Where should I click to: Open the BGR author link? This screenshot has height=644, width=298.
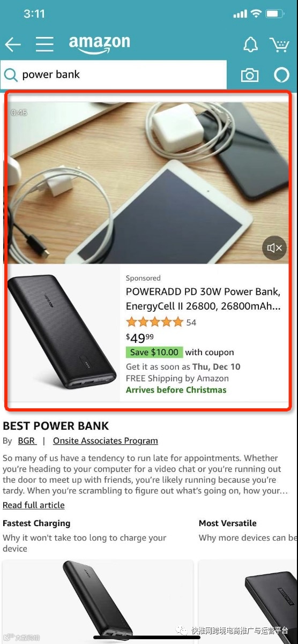click(x=27, y=440)
